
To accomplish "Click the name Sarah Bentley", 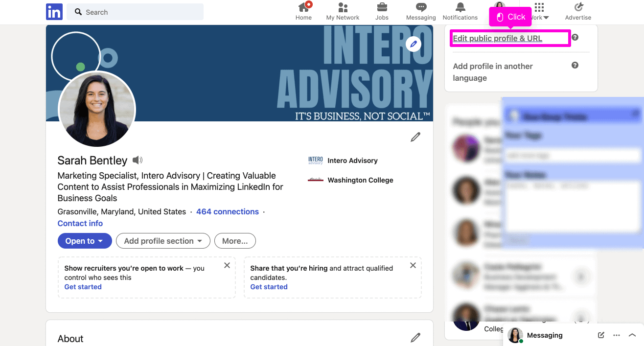I will point(92,160).
